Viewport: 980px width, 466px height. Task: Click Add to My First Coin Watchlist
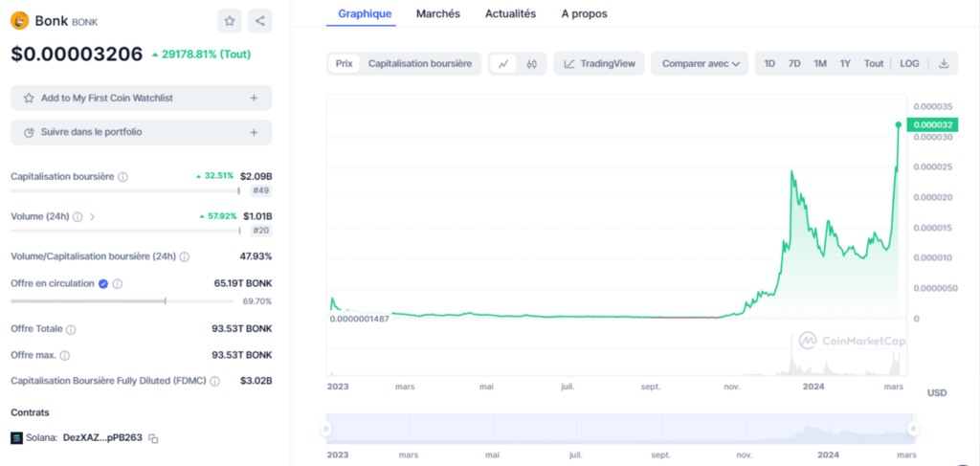142,98
